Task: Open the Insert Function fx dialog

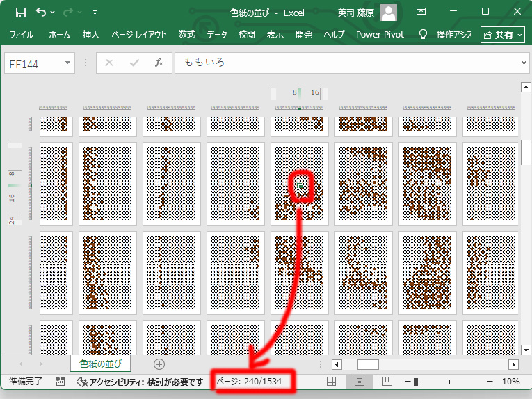Action: point(159,63)
